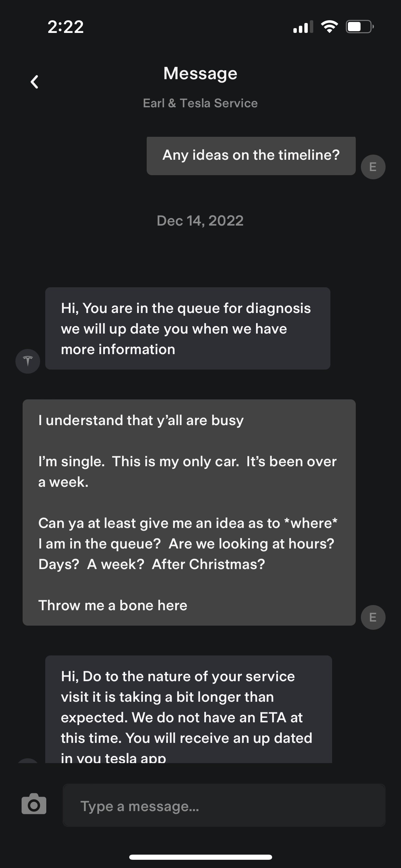Tap the 2:22 clock in status bar
The height and width of the screenshot is (868, 401).
point(65,27)
